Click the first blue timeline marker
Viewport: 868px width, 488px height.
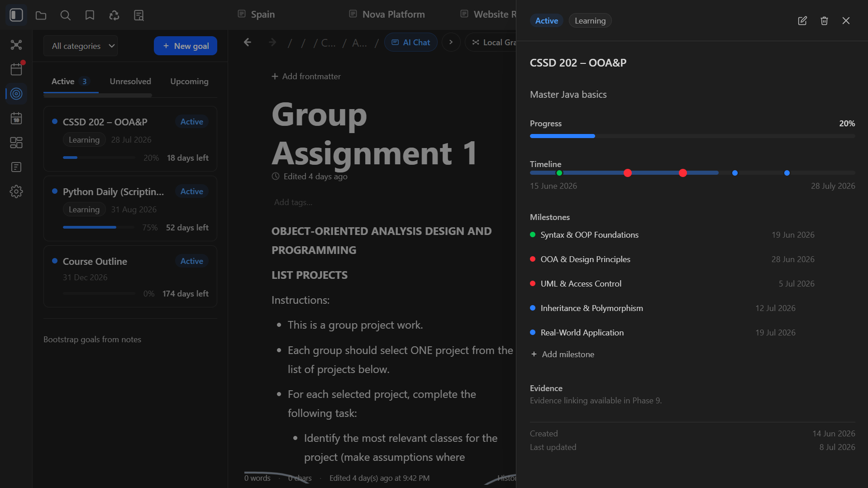[x=735, y=173]
